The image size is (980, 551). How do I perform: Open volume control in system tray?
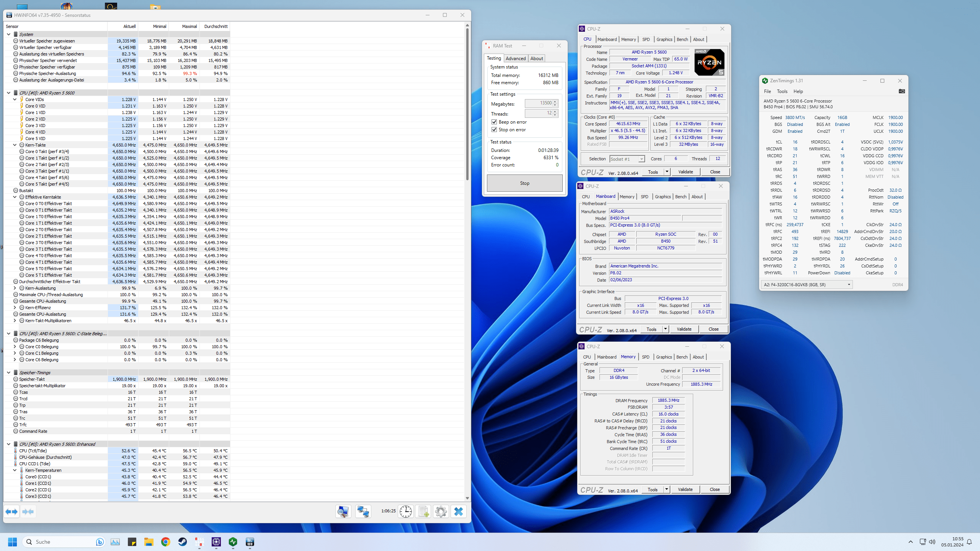coord(932,542)
